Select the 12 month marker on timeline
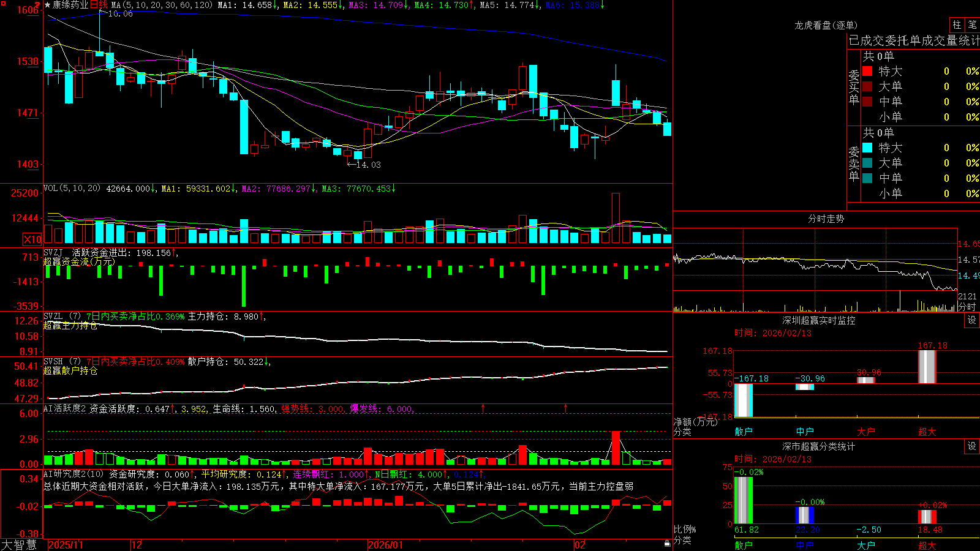 [x=137, y=545]
